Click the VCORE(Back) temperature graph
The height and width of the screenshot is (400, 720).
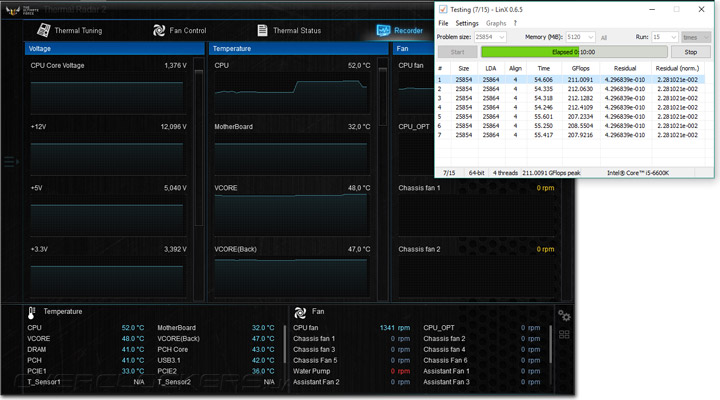pyautogui.click(x=291, y=277)
